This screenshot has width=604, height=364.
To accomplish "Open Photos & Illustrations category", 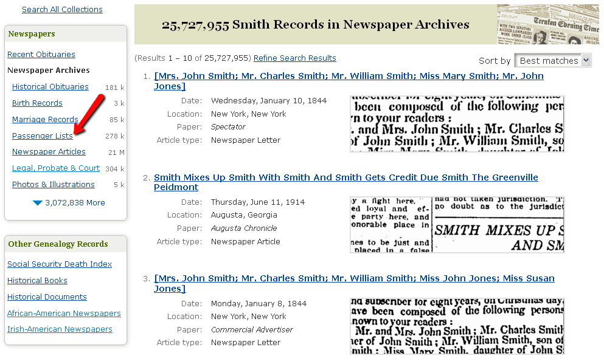I will [x=53, y=184].
